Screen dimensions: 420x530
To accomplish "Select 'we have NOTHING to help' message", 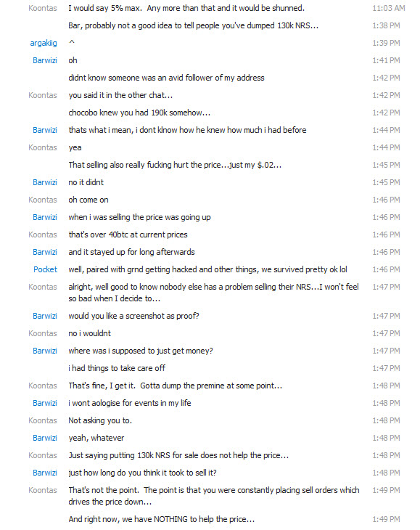I will [161, 519].
